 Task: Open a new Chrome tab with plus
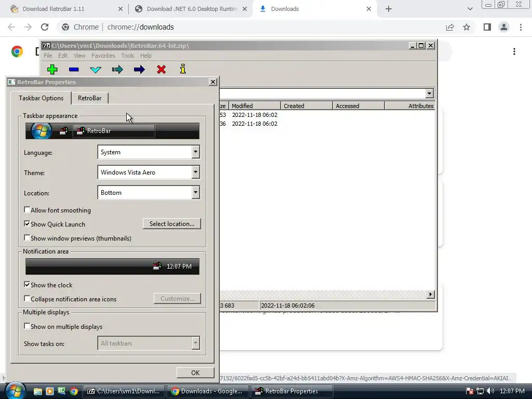pos(389,9)
